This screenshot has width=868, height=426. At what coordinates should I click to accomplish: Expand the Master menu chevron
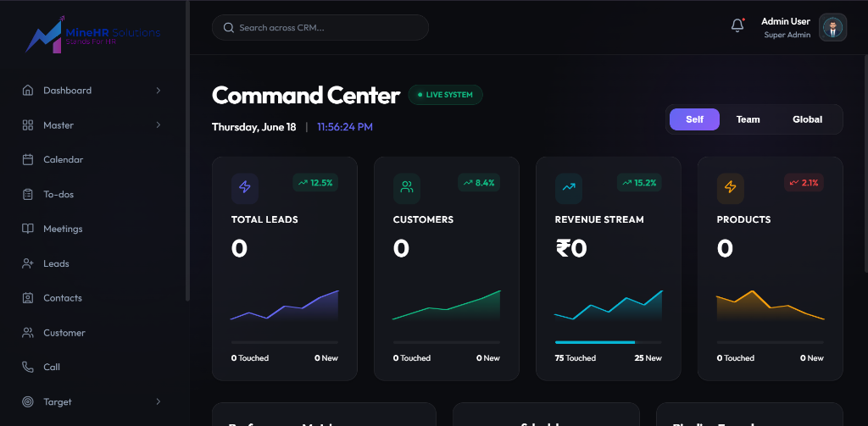click(x=159, y=125)
